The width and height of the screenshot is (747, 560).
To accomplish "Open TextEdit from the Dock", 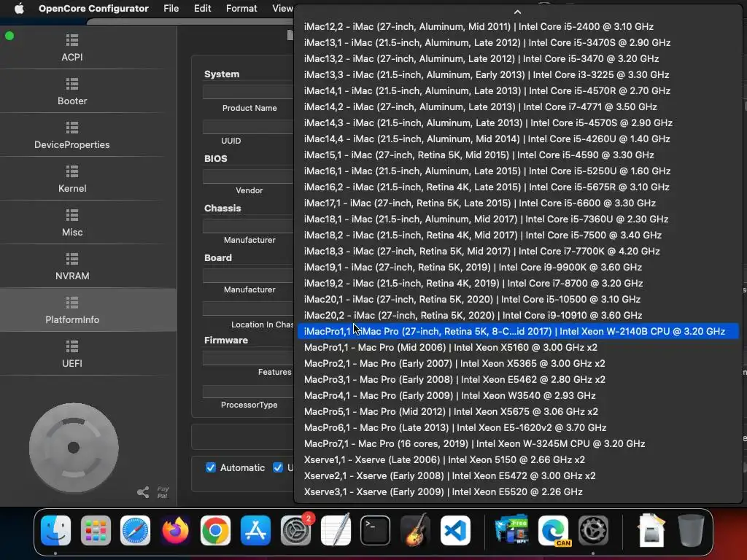I will 336,530.
